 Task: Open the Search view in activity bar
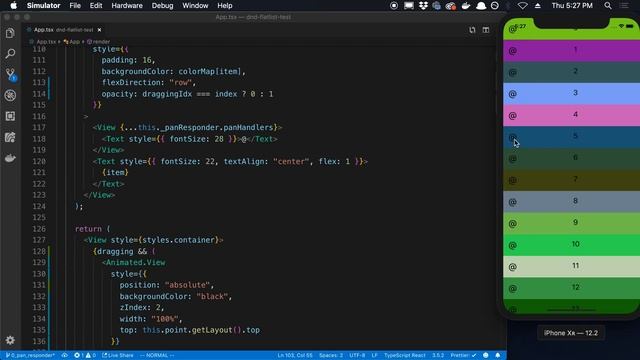click(x=10, y=53)
